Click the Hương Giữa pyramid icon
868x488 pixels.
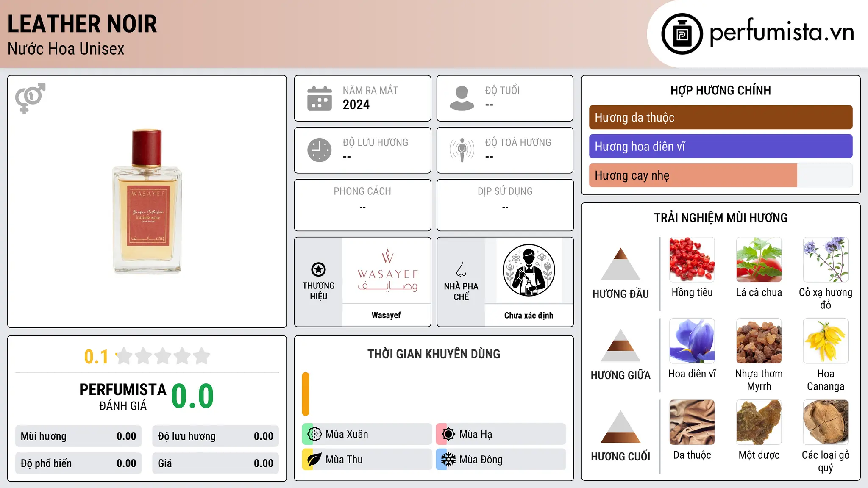(x=620, y=345)
